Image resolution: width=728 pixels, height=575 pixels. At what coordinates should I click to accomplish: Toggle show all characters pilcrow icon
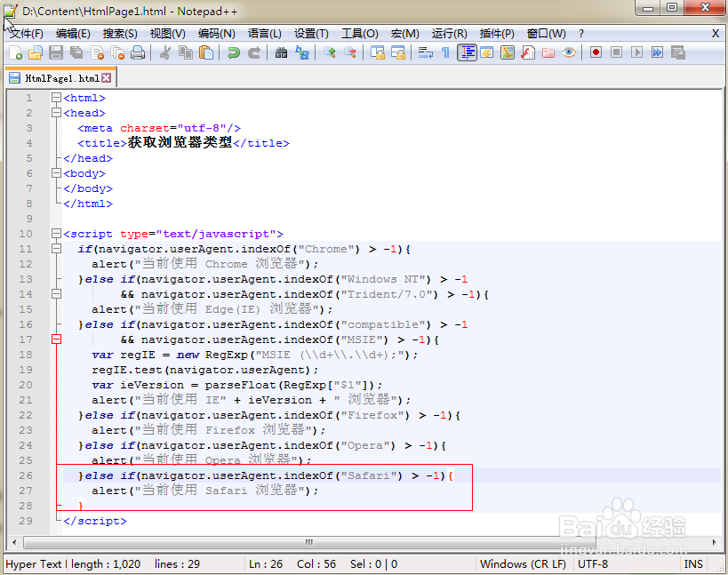click(445, 53)
